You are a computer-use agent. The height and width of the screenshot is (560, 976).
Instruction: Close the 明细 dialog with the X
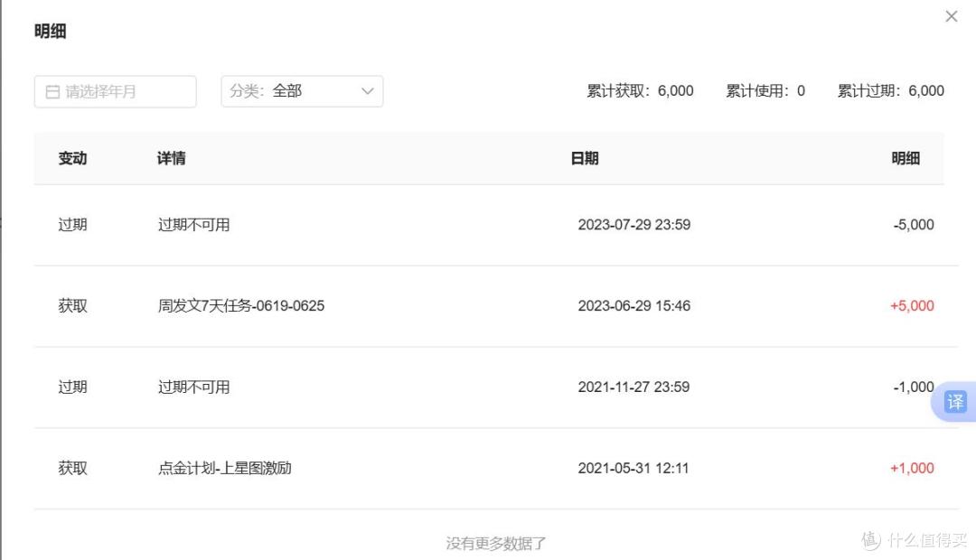pos(951,16)
